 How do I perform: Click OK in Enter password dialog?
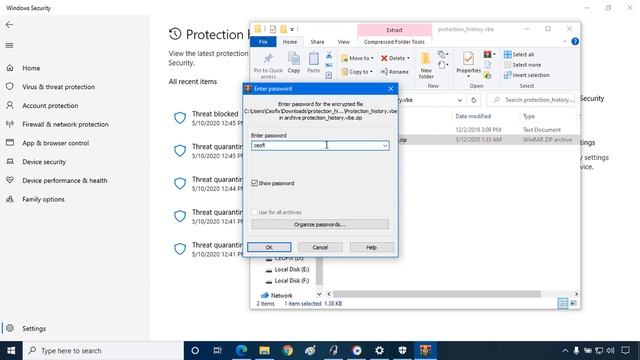coord(269,247)
